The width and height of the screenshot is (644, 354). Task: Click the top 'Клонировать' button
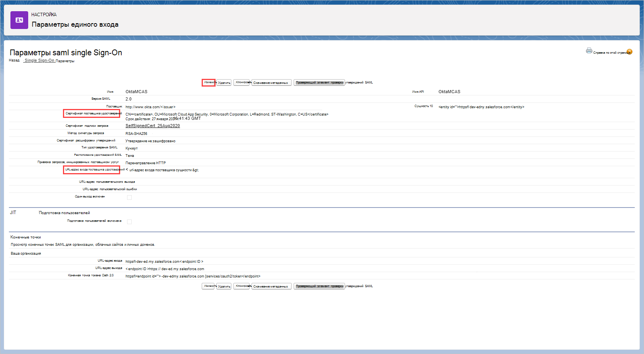pyautogui.click(x=242, y=82)
